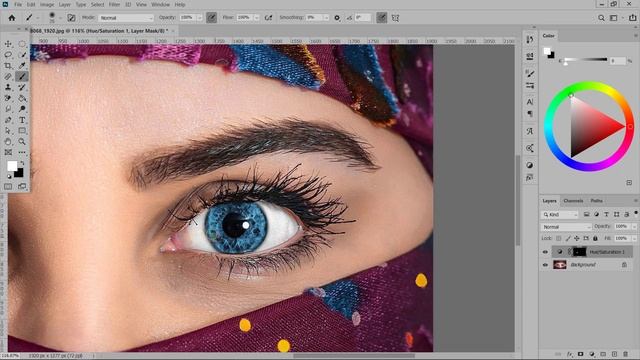
Task: Delete layer with trash icon
Action: (x=625, y=354)
